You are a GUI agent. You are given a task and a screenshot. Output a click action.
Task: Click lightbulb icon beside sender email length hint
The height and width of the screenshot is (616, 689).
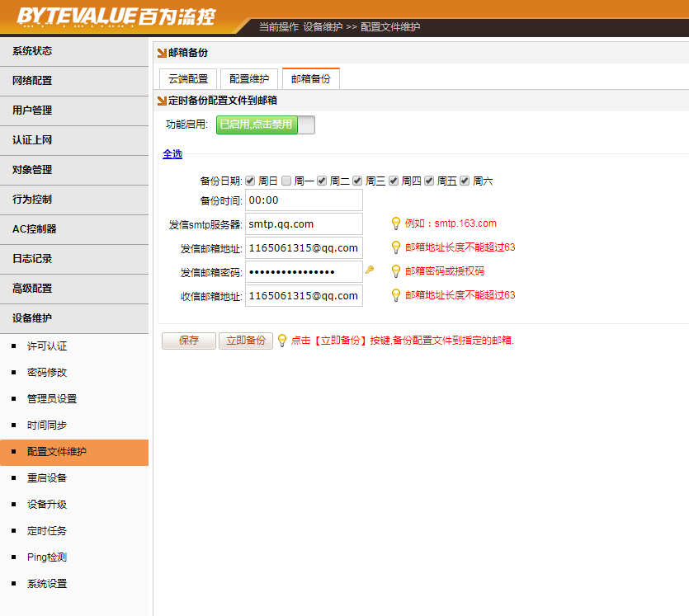(x=396, y=247)
